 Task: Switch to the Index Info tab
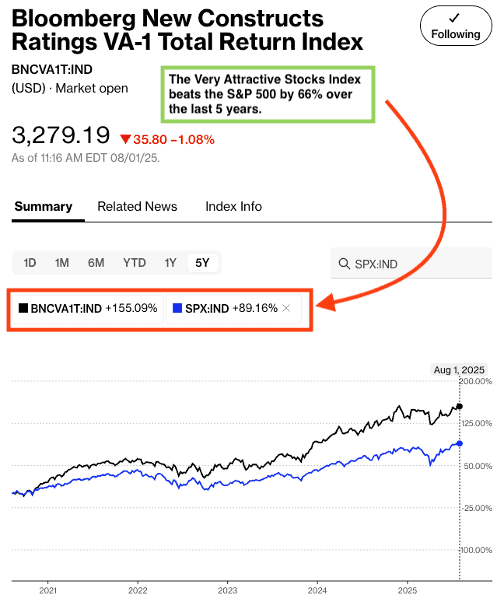click(233, 207)
